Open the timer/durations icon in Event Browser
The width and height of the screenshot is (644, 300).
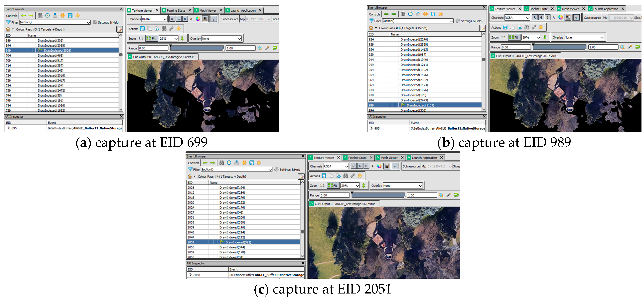pyautogui.click(x=47, y=15)
